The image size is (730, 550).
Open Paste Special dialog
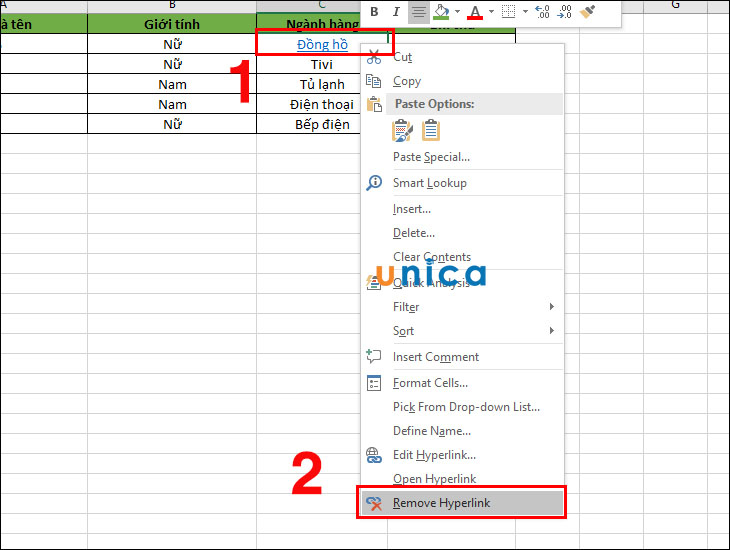(x=431, y=157)
